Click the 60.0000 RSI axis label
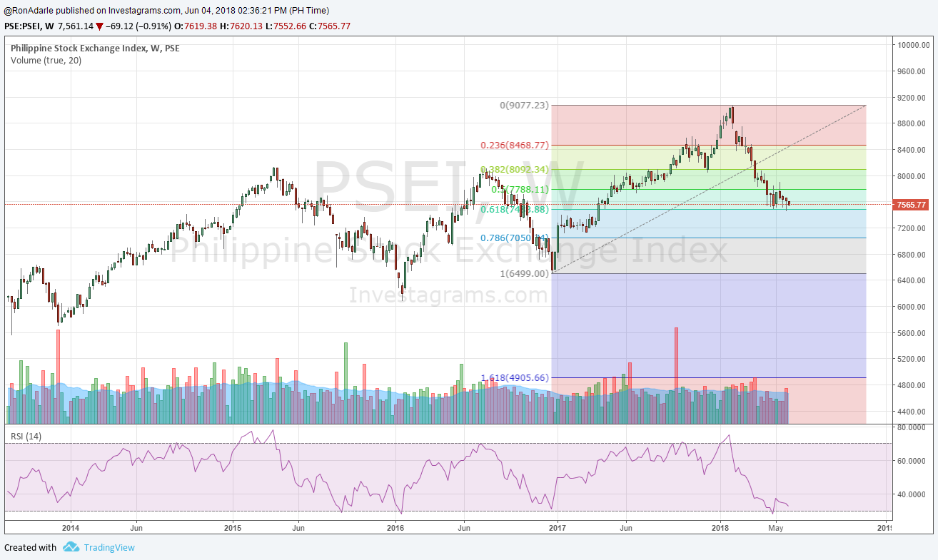938x560 pixels. [x=912, y=461]
